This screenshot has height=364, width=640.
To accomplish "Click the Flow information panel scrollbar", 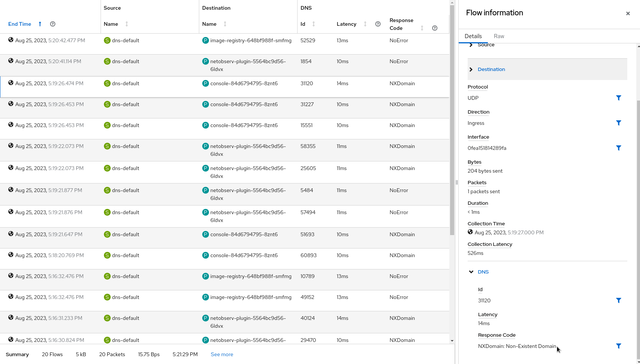I will tap(638, 230).
